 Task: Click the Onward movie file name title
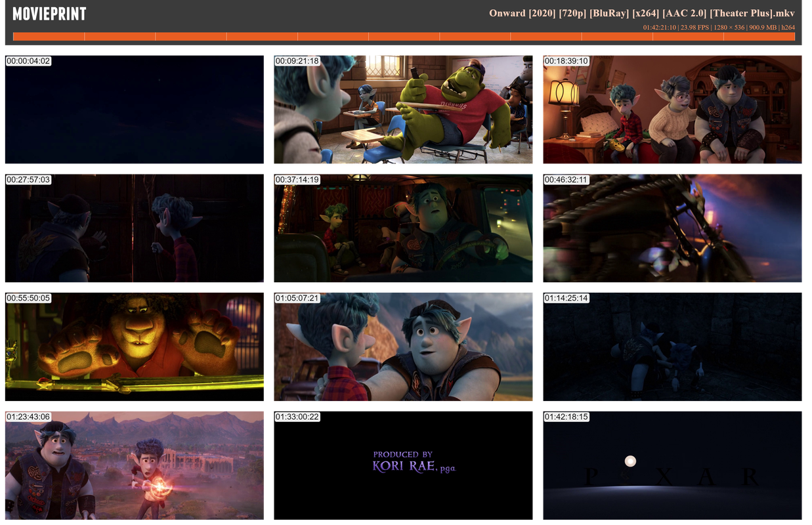click(x=642, y=13)
